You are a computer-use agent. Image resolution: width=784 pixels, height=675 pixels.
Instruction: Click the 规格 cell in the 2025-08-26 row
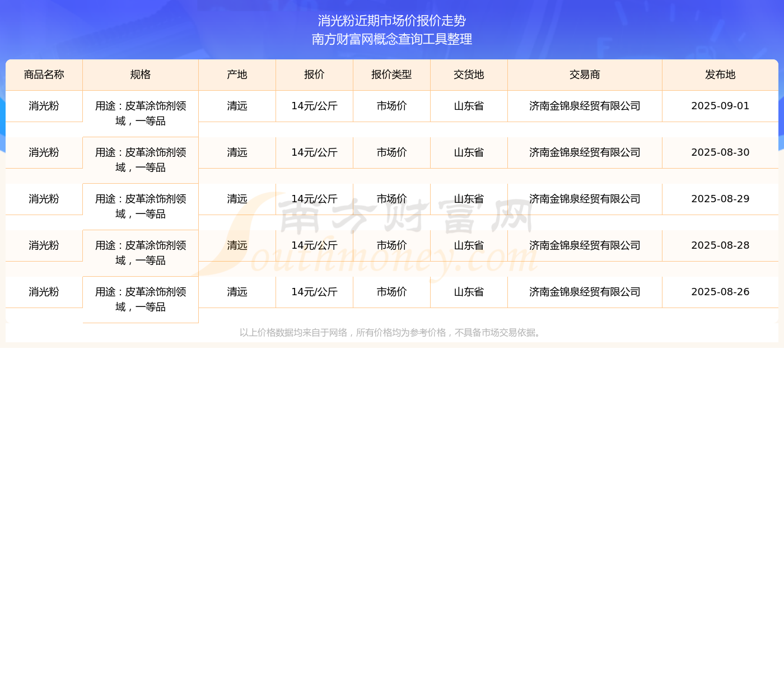[x=141, y=300]
